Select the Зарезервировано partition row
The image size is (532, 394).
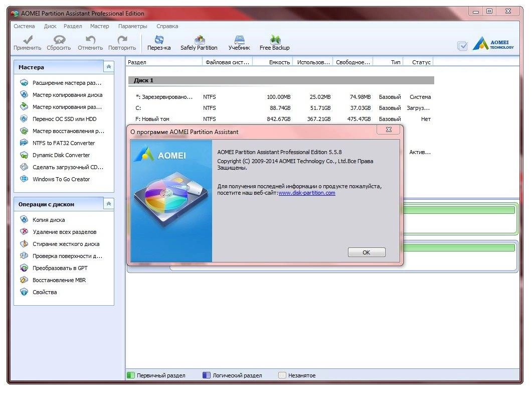[x=281, y=97]
